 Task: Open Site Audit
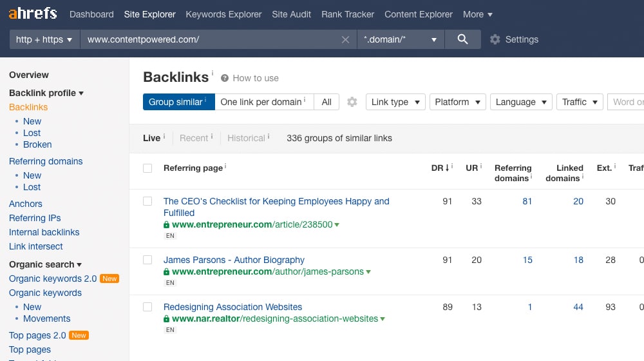click(291, 14)
